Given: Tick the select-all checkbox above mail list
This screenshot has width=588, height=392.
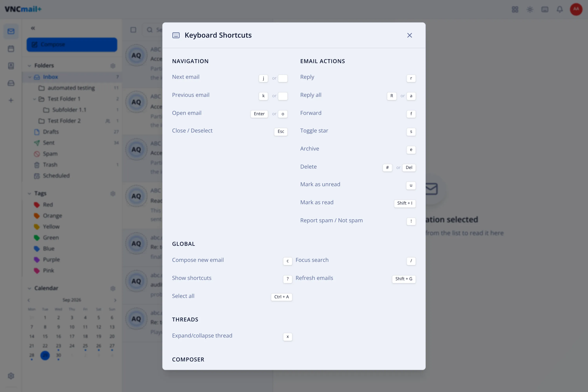Looking at the screenshot, I should click(x=133, y=30).
